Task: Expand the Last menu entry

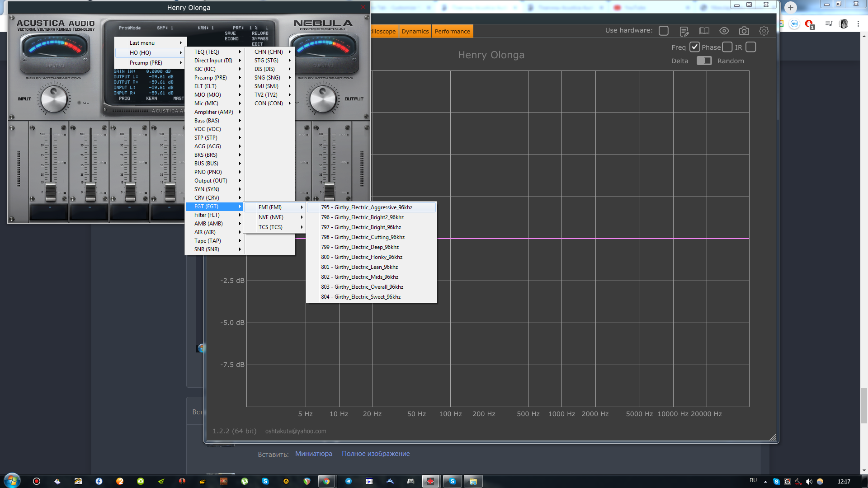Action: 151,43
